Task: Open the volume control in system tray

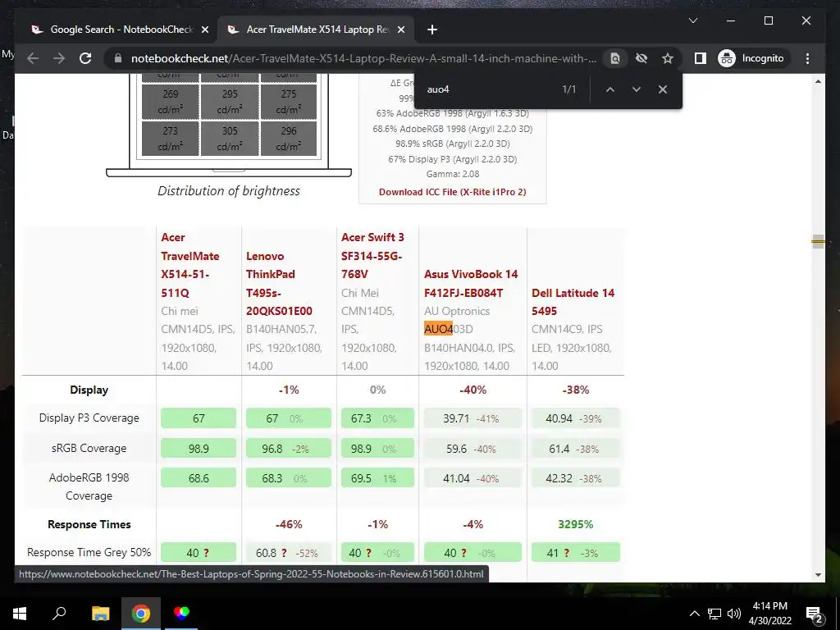Action: point(734,614)
